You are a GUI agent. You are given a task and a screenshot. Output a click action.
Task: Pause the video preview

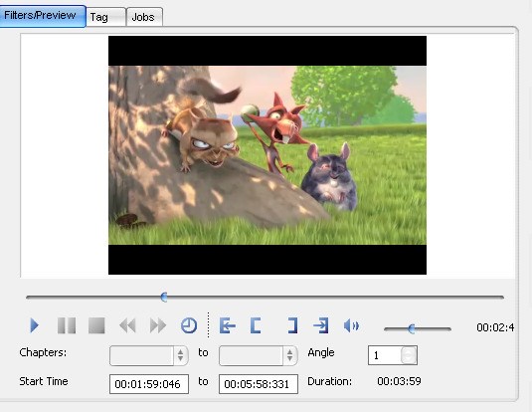(x=67, y=325)
